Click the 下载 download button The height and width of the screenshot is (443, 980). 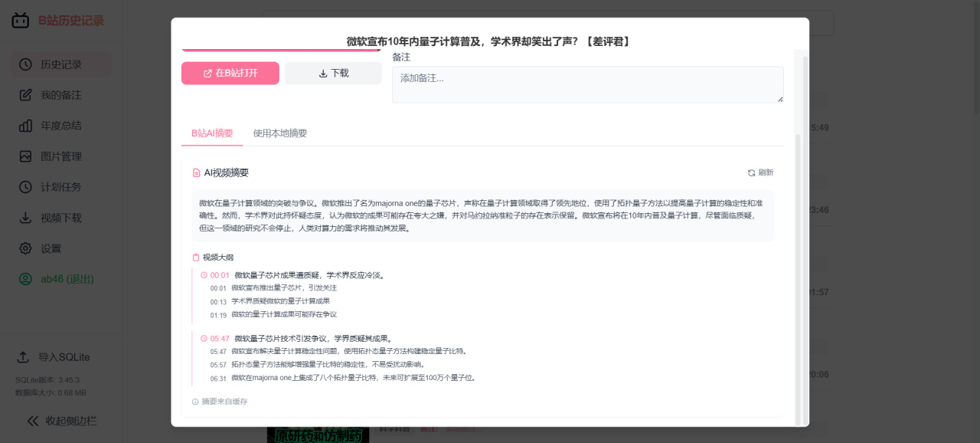pos(333,73)
